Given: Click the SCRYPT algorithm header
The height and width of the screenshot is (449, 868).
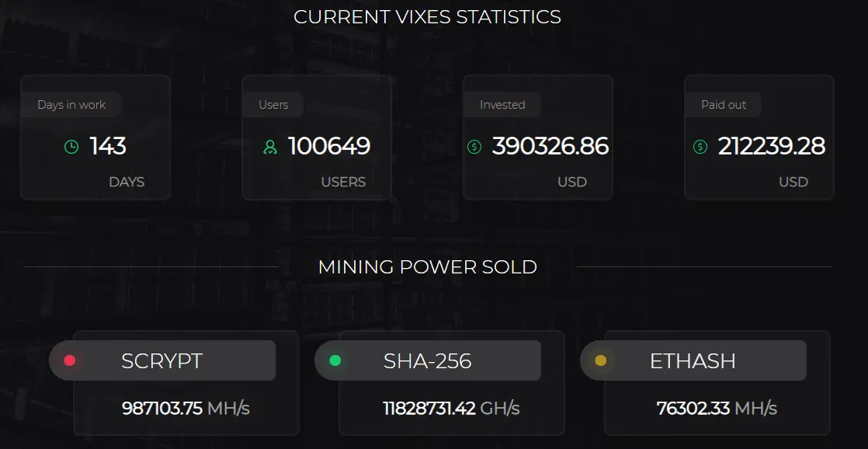Looking at the screenshot, I should click(x=162, y=360).
